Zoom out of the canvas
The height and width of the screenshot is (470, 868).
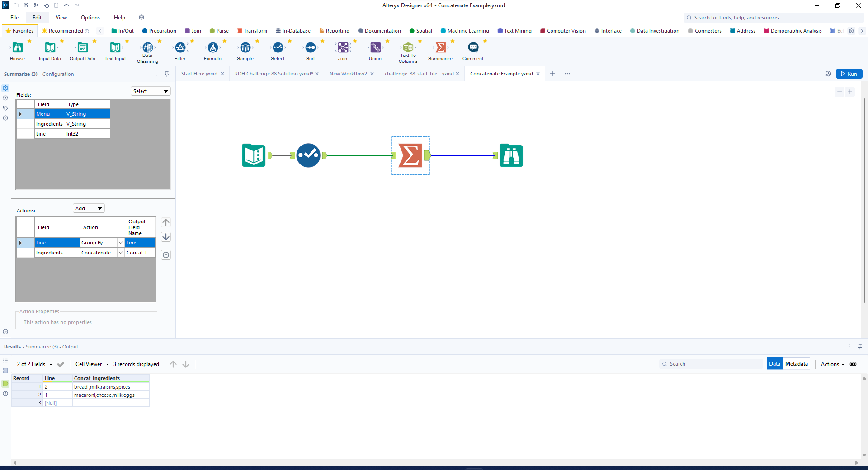[x=840, y=92]
